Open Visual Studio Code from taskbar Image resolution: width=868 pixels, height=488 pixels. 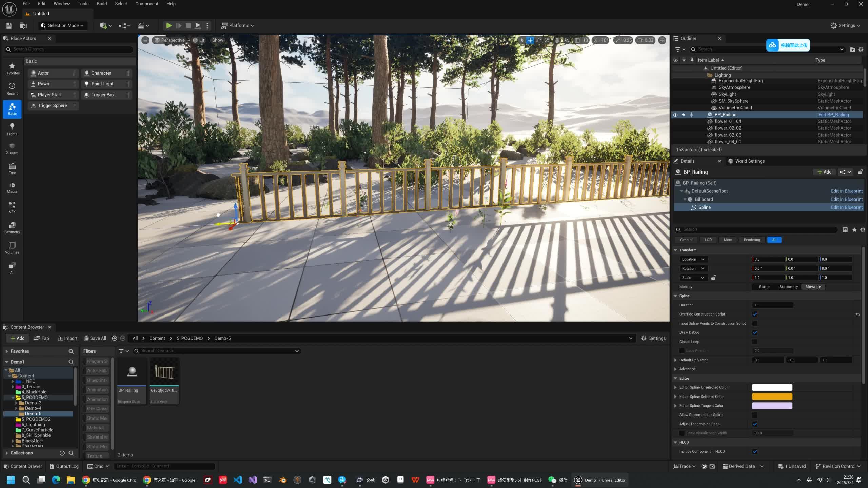tap(238, 480)
